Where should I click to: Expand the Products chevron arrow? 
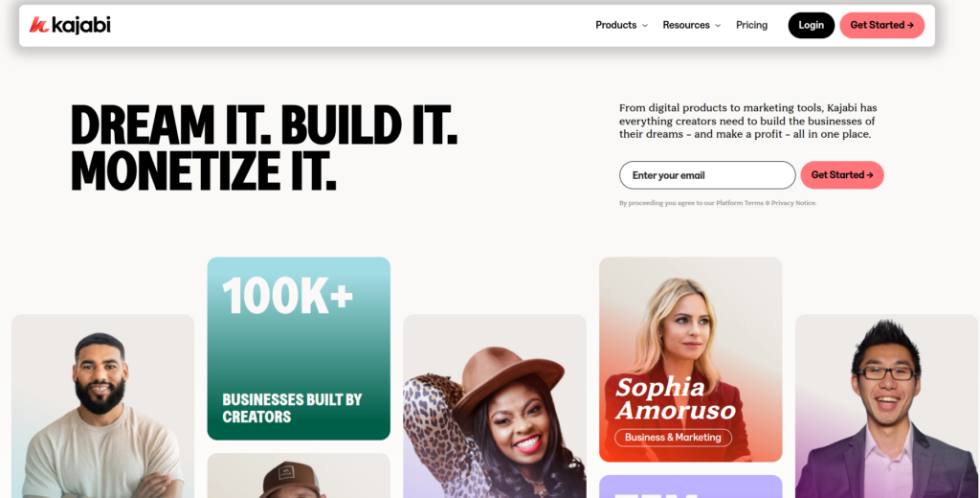645,26
